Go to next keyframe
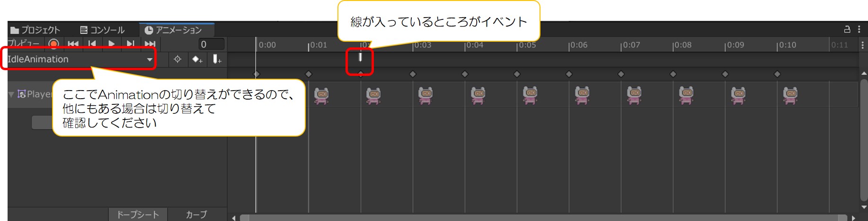Screen dimensions: 868x221 tap(130, 44)
